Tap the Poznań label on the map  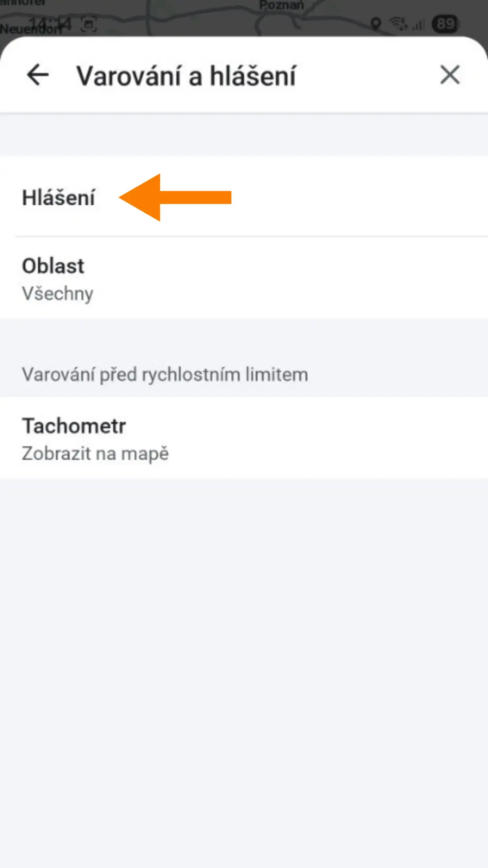[x=281, y=5]
